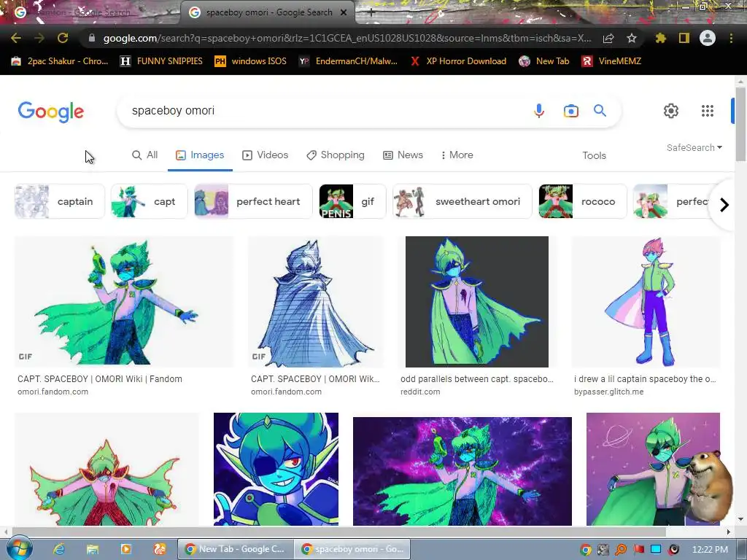Open the orange paint taskbar icon
Image resolution: width=747 pixels, height=560 pixels.
coord(160,549)
